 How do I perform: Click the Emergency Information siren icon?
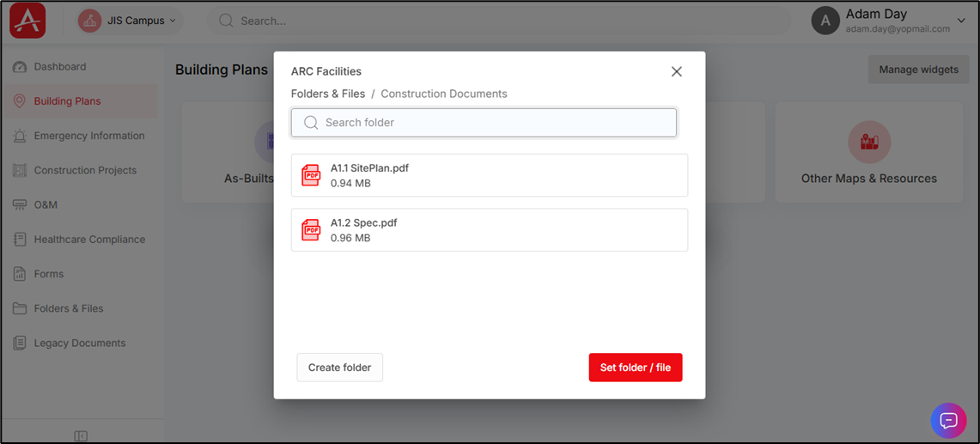click(20, 136)
